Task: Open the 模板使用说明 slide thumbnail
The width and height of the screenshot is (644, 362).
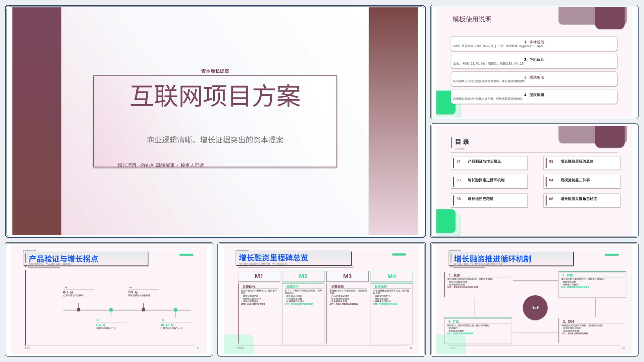Action: pos(534,62)
